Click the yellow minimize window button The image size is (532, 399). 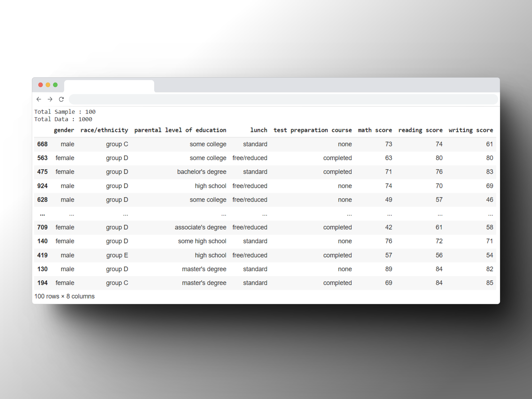(x=48, y=85)
